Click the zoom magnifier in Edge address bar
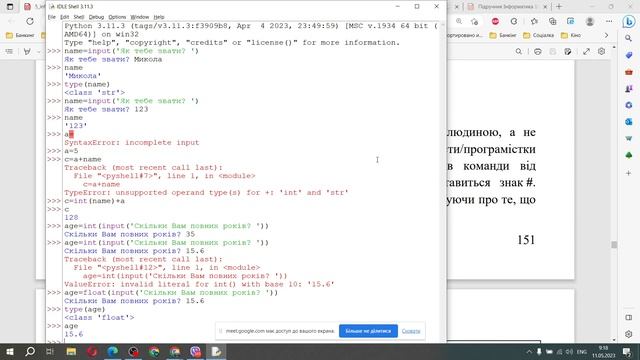 [x=459, y=21]
